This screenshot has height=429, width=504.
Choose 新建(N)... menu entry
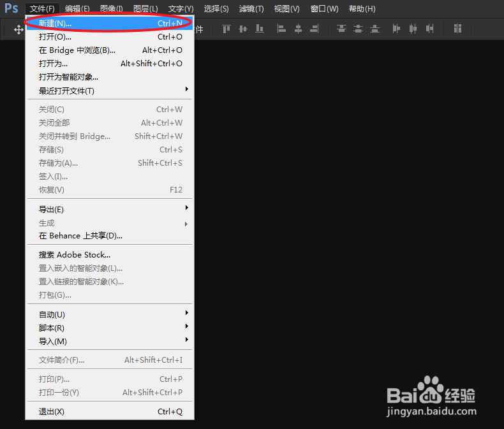click(110, 23)
